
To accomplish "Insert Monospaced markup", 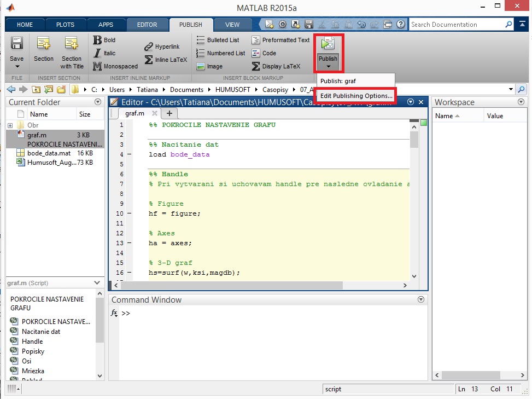I will [115, 66].
